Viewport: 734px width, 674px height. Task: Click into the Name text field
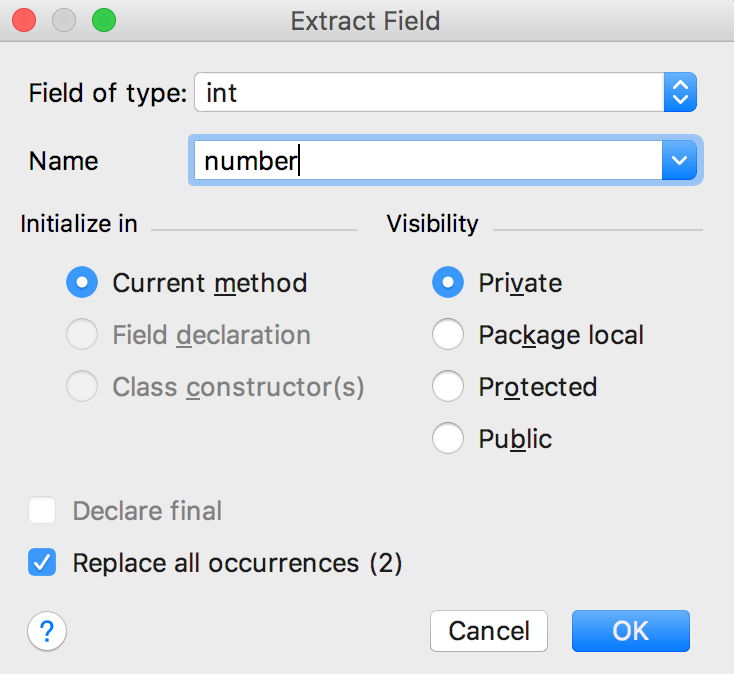tap(428, 160)
